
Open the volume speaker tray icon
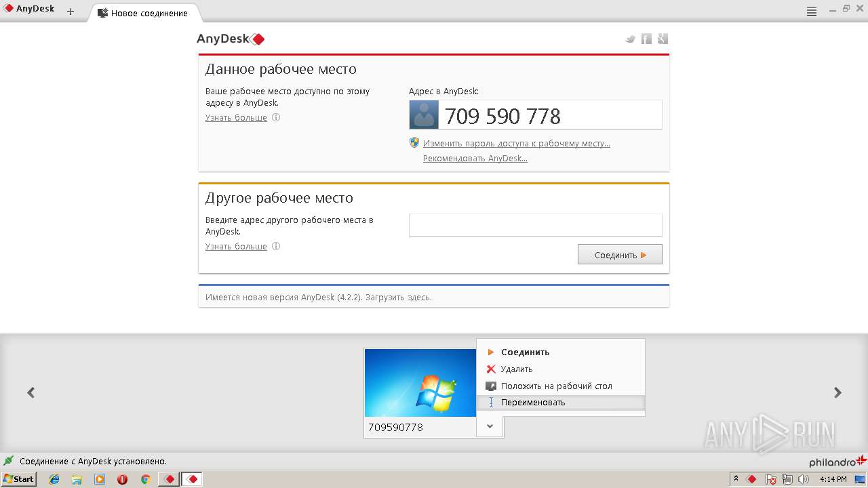(804, 479)
